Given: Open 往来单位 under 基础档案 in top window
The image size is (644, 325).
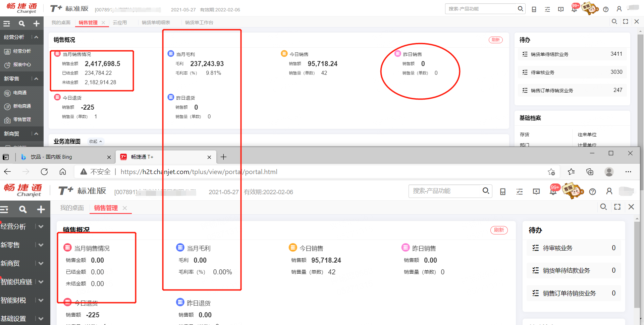Looking at the screenshot, I should 587,134.
